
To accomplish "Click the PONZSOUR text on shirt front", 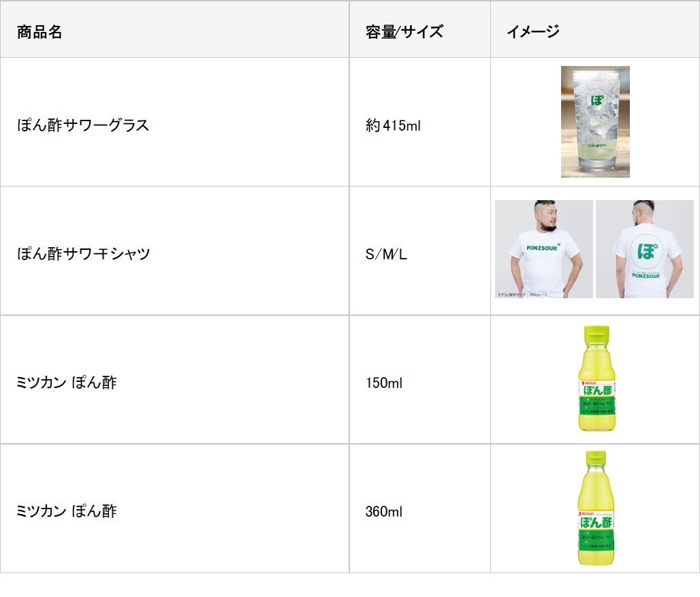I will 541,249.
